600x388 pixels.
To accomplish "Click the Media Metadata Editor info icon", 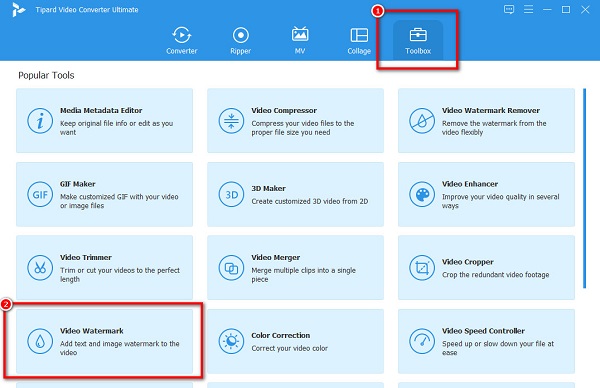I will pyautogui.click(x=40, y=121).
